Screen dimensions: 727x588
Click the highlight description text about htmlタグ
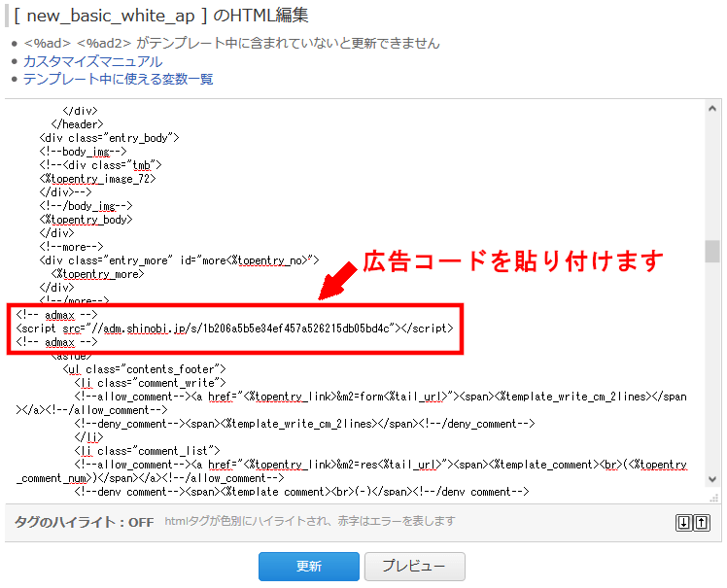click(x=310, y=521)
